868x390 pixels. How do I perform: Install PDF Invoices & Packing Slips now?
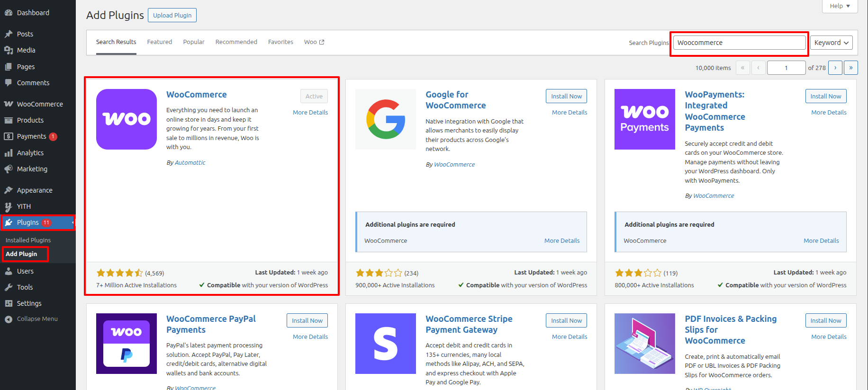826,320
